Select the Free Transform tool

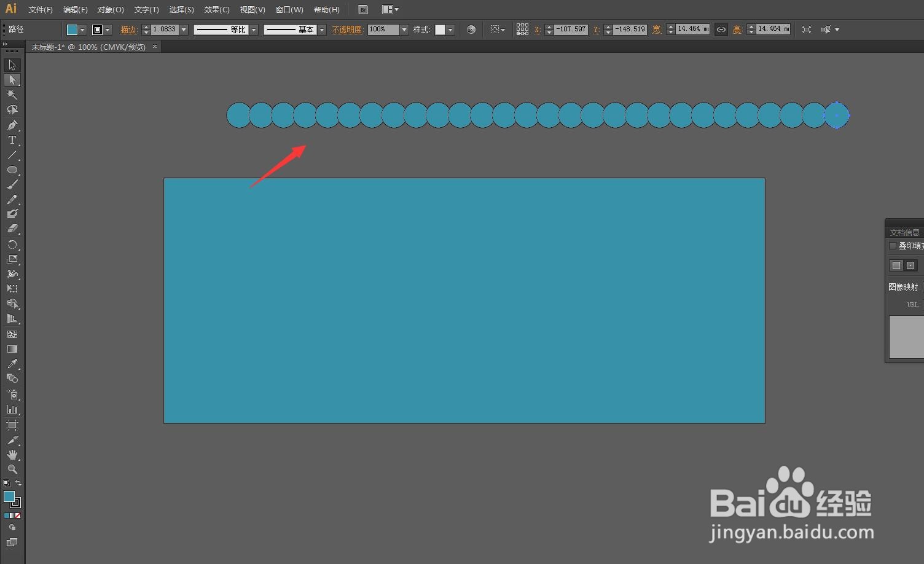[12, 289]
